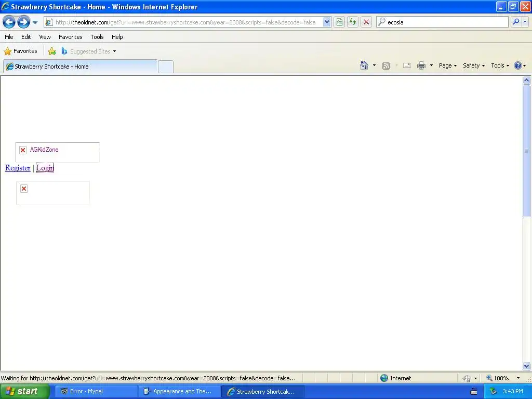Switch to Appearance and Themes taskbar window

point(179,392)
